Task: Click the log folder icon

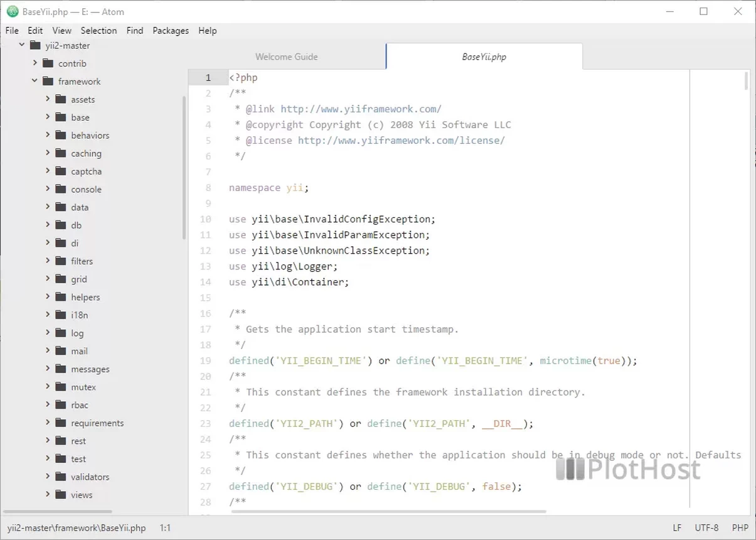Action: pyautogui.click(x=60, y=333)
